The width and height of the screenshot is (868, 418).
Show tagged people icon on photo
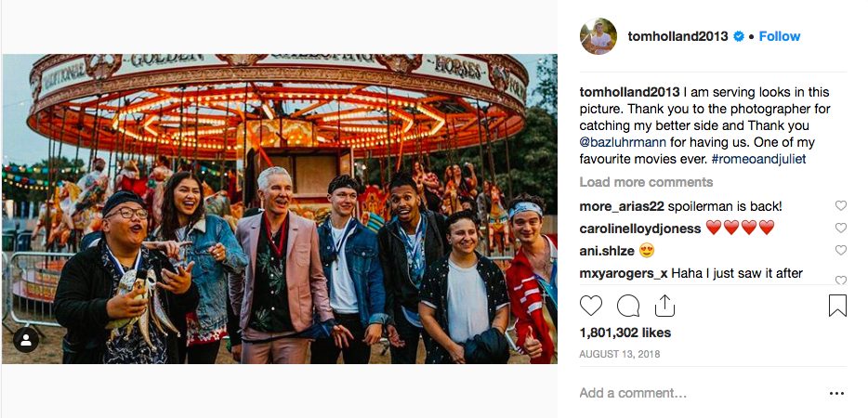click(26, 340)
